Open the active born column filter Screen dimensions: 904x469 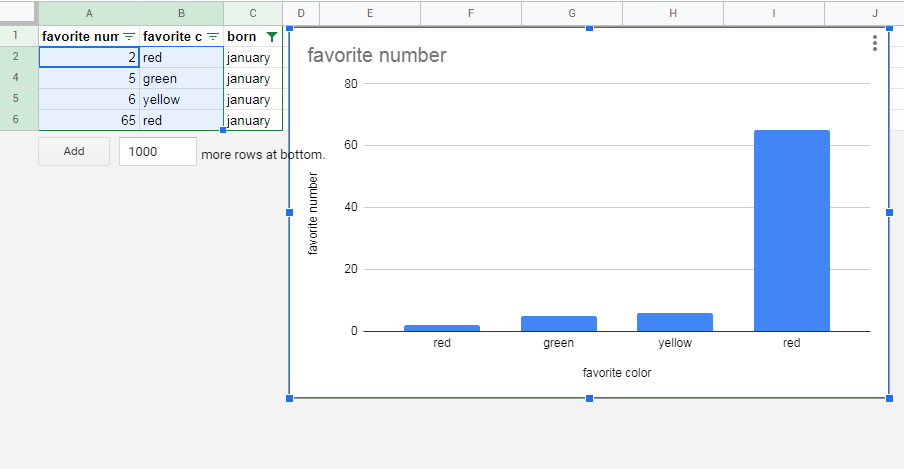[272, 36]
